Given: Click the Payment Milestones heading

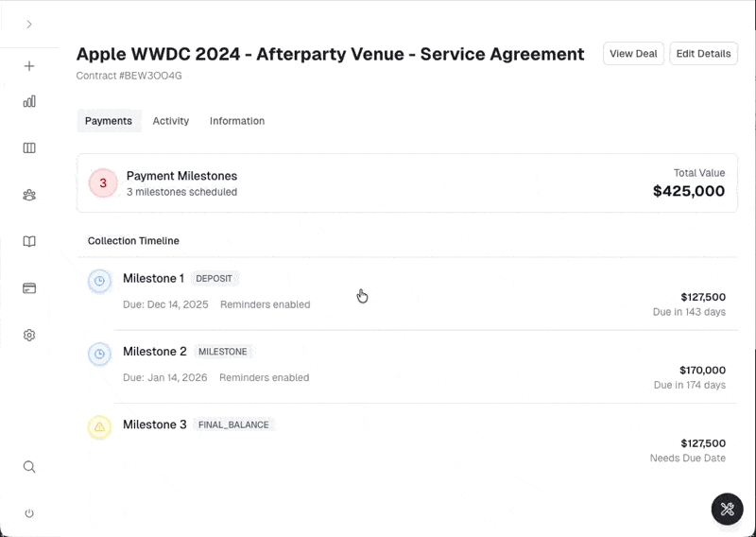Looking at the screenshot, I should coord(181,176).
